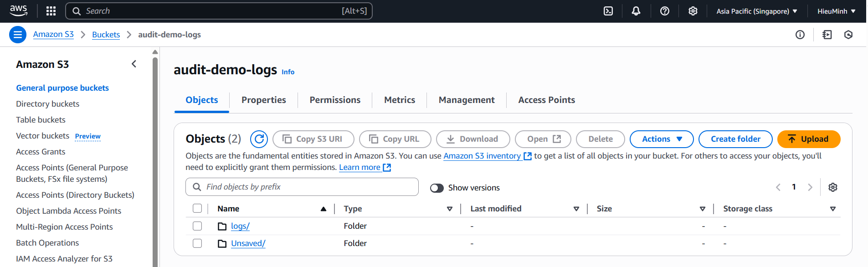Open the Metrics tab
Viewport: 868px width, 267px height.
point(400,100)
